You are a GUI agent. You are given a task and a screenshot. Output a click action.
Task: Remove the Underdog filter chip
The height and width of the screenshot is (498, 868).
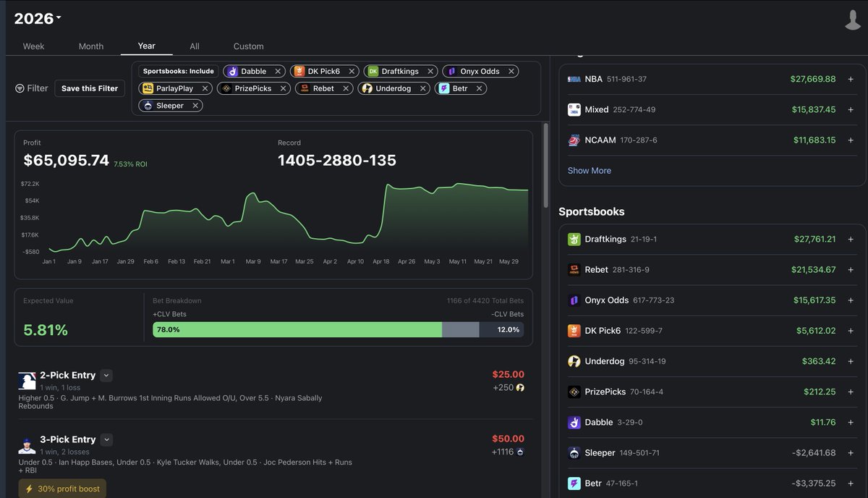coord(423,88)
